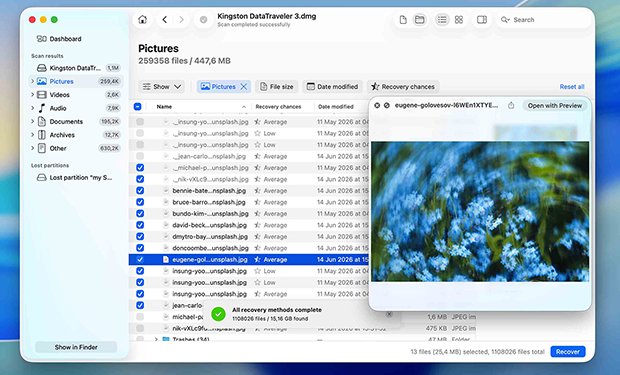Select grid view layout icon
This screenshot has height=375, width=620.
click(x=459, y=19)
